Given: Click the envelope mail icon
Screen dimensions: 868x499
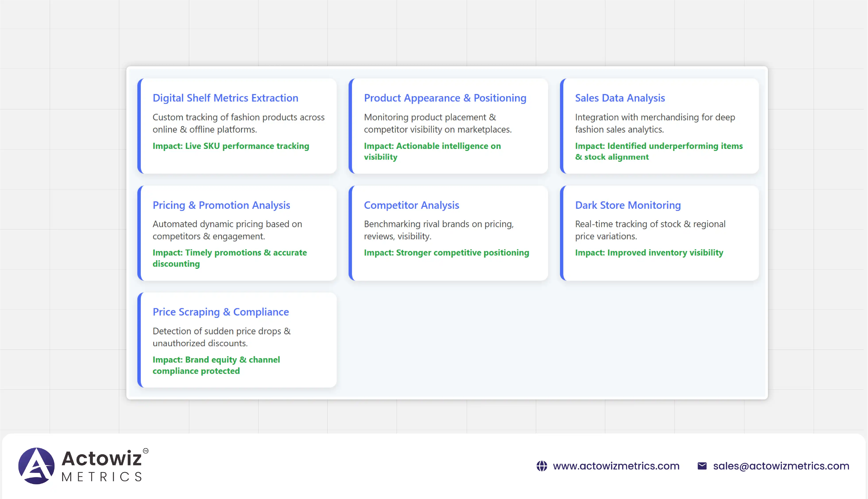Looking at the screenshot, I should (x=702, y=466).
